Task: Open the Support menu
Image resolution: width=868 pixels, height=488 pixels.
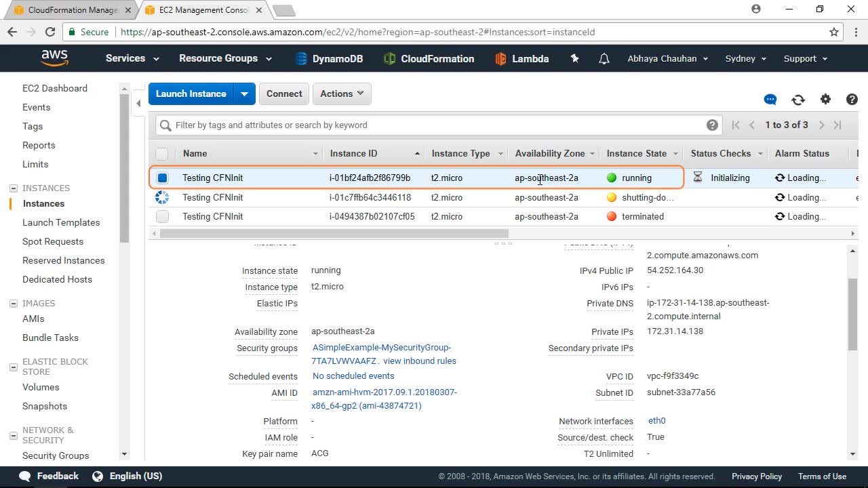Action: tap(806, 58)
